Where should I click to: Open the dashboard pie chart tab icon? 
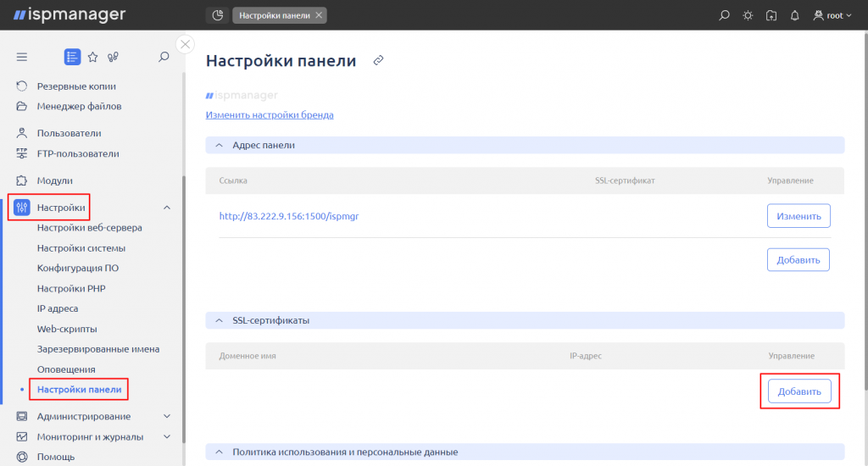click(x=218, y=15)
